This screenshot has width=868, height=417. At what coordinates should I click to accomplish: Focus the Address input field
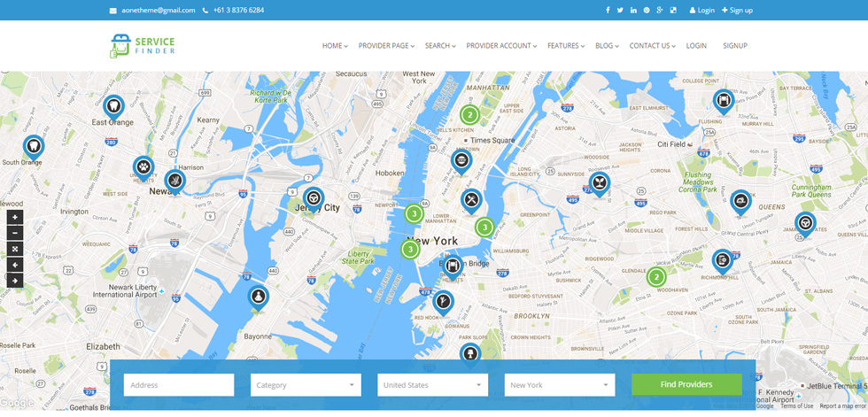click(x=179, y=385)
